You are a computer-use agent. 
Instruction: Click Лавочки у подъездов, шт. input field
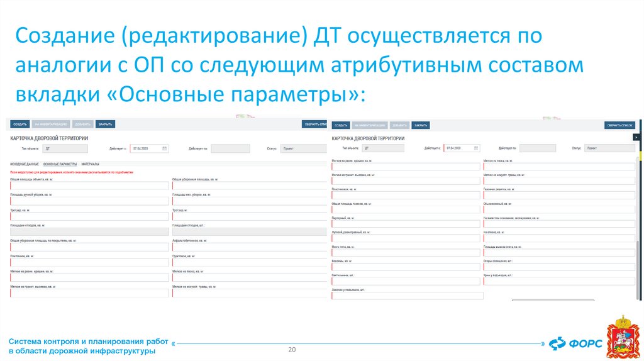[x=408, y=296]
